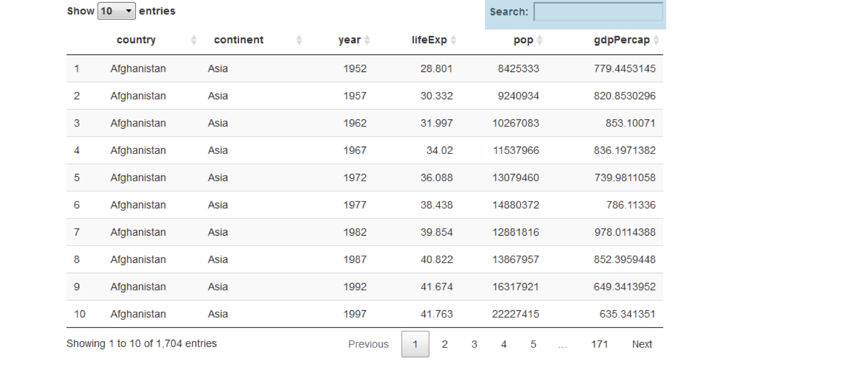868x373 pixels.
Task: Sort table by pop column sort arrows
Action: [x=539, y=40]
